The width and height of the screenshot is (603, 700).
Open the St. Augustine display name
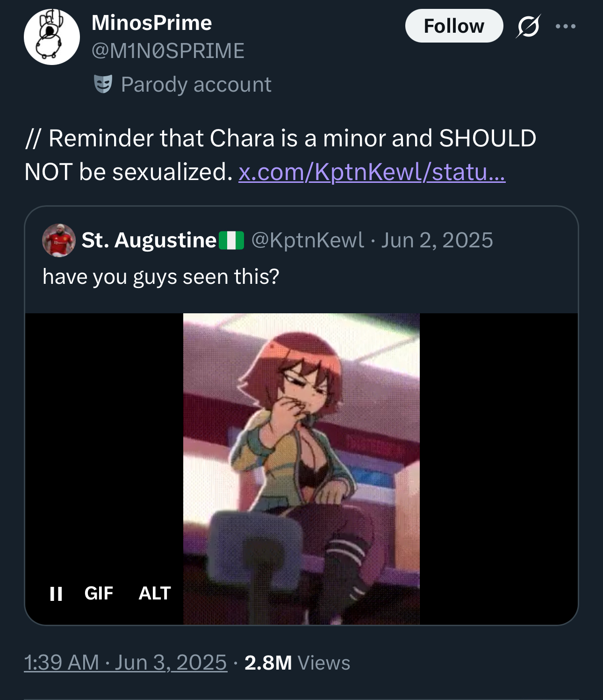click(x=149, y=240)
